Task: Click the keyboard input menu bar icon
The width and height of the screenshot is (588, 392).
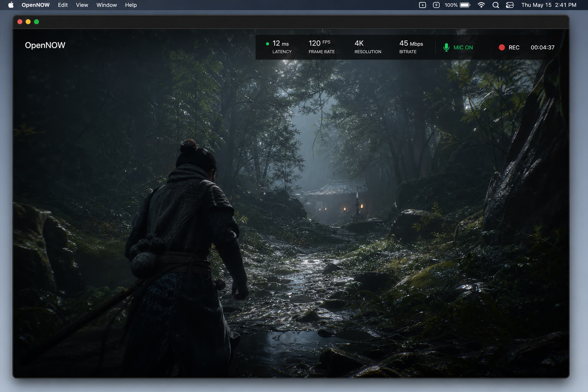Action: [x=436, y=5]
